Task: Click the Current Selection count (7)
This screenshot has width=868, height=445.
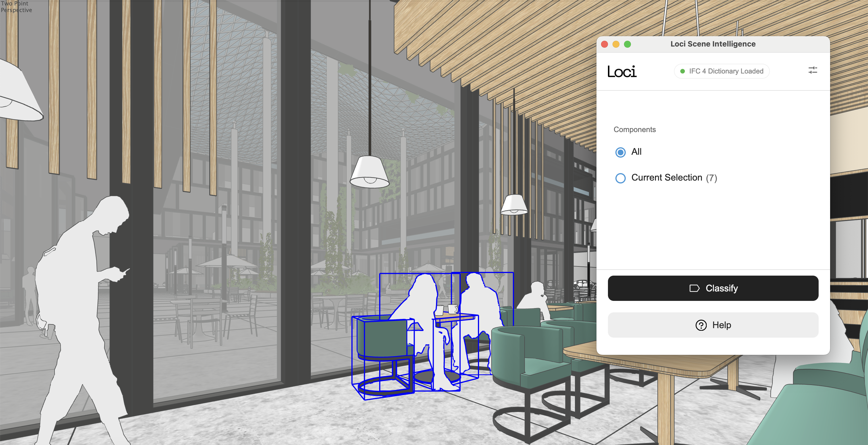Action: coord(711,178)
